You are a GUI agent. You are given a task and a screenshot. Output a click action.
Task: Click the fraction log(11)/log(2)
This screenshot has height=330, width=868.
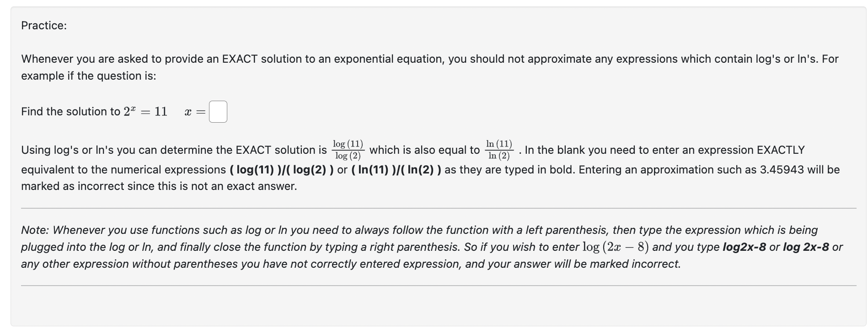coord(349,149)
